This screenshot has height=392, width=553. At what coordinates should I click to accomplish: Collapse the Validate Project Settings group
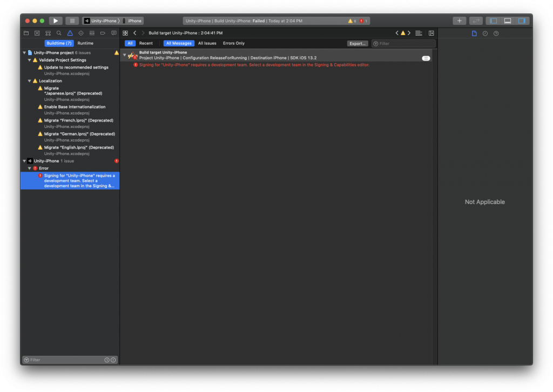30,60
